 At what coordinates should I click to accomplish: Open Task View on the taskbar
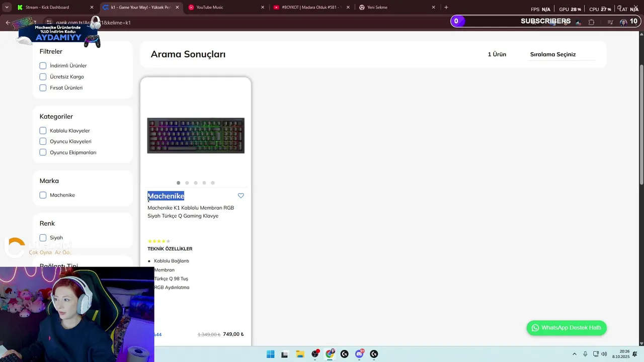[x=284, y=354]
